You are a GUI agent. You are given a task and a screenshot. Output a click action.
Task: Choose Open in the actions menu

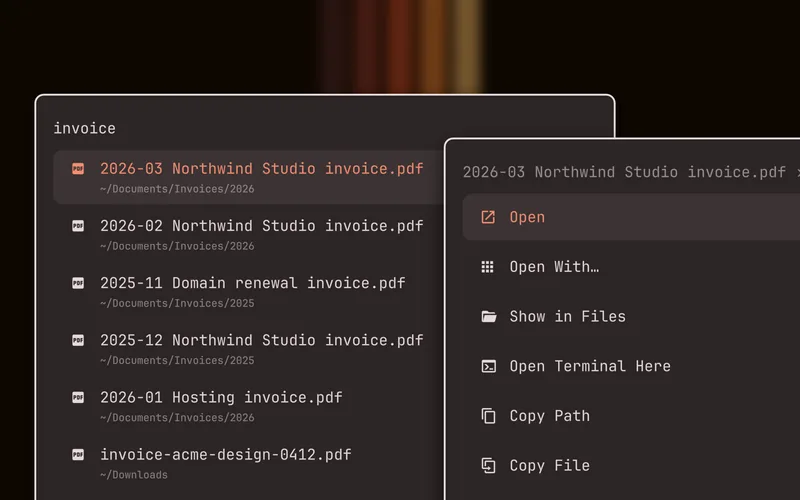[x=631, y=217]
